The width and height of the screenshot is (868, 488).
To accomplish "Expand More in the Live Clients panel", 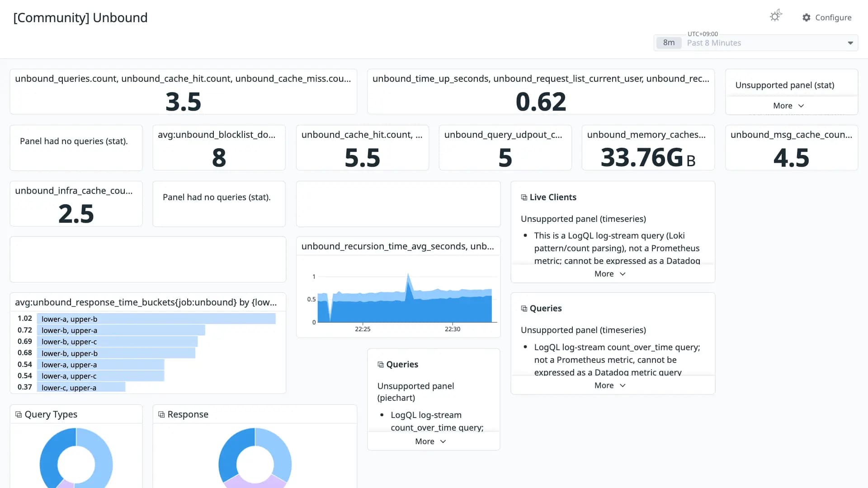I will click(x=610, y=274).
